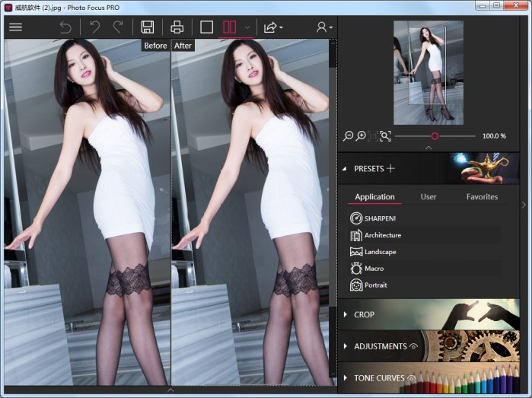Select the Landscape preset label
This screenshot has width=532, height=398.
380,252
